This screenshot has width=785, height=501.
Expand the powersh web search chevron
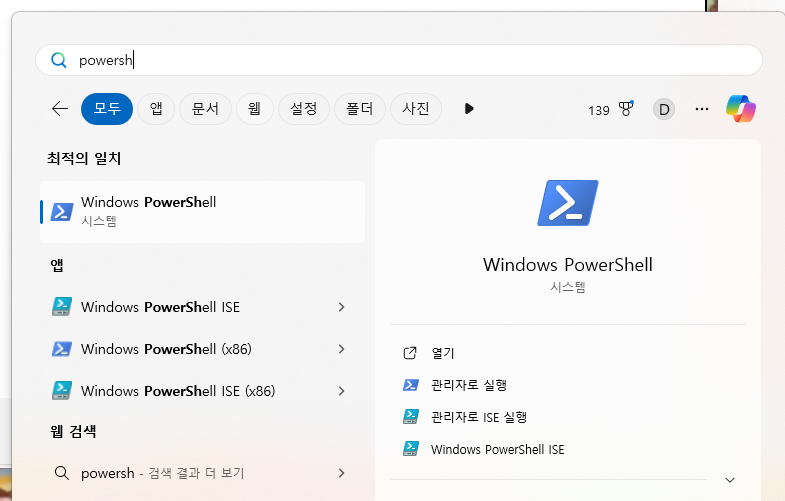pyautogui.click(x=341, y=473)
